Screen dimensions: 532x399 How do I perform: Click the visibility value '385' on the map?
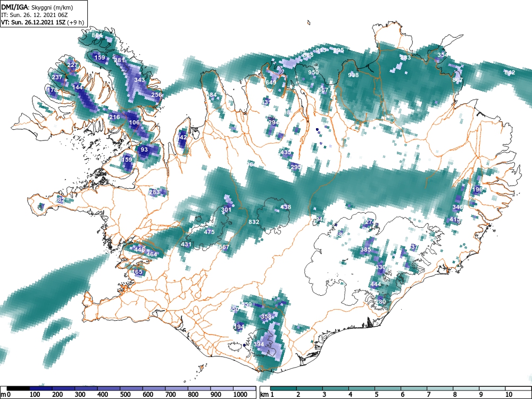click(x=365, y=250)
